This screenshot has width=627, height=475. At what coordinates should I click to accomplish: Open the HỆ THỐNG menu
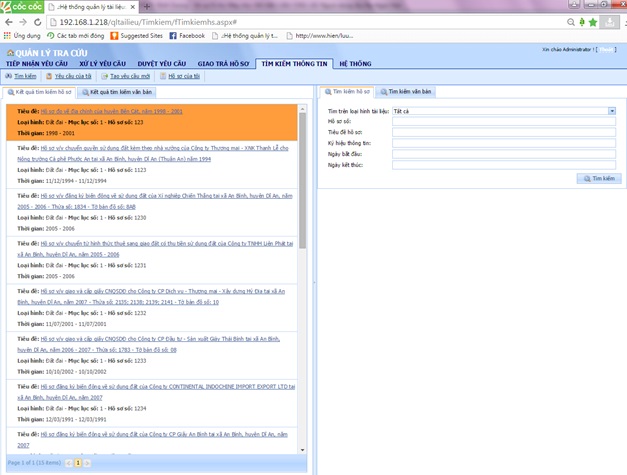coord(355,63)
